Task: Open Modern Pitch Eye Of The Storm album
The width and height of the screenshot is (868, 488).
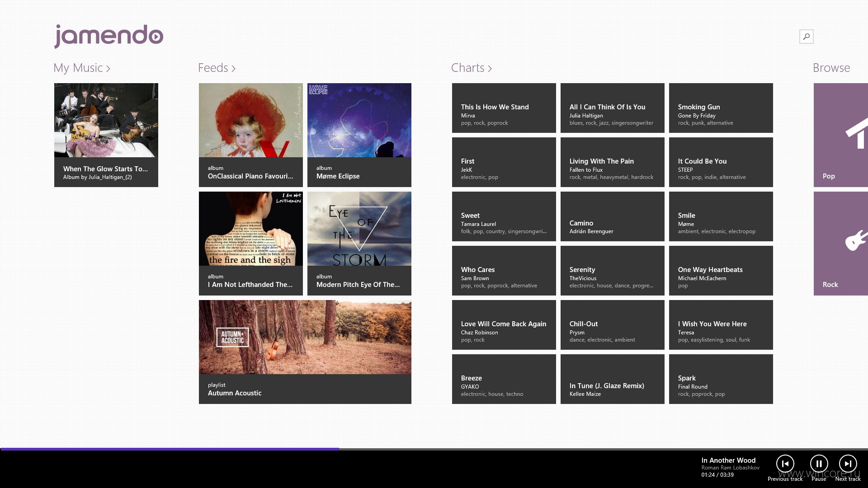Action: pos(359,244)
